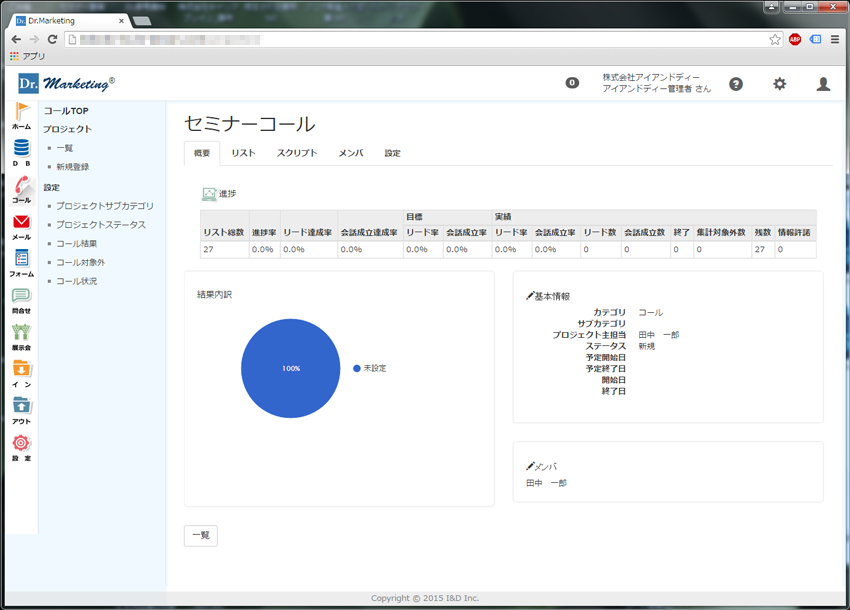
Task: Click the browser address bar
Action: 420,39
